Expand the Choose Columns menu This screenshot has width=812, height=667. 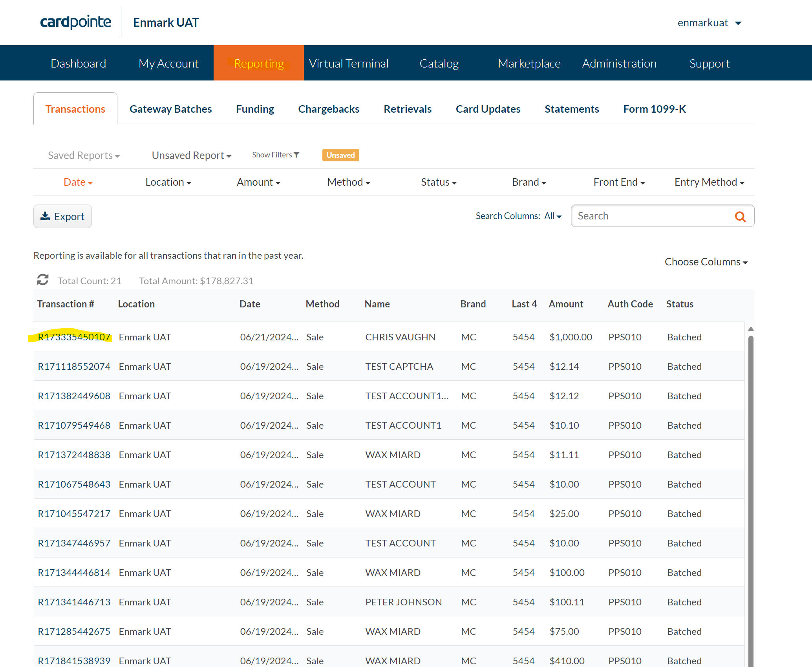(706, 262)
